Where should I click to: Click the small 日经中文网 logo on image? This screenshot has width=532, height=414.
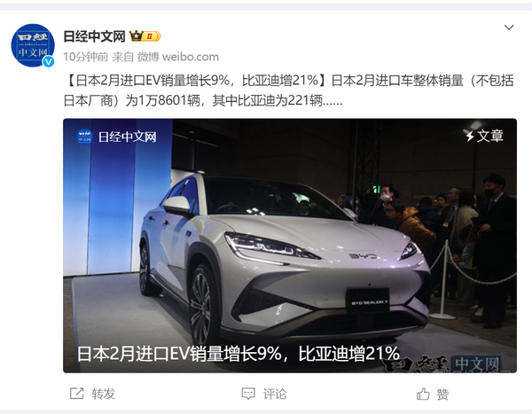coord(84,137)
